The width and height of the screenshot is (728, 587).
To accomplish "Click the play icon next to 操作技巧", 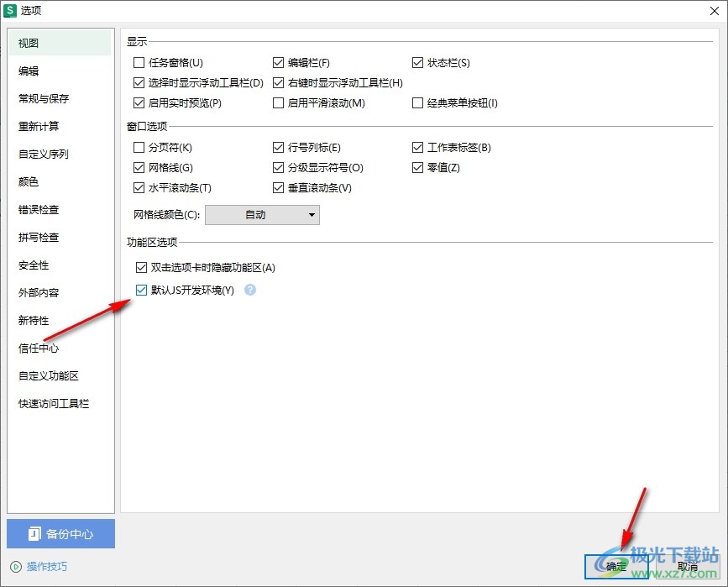I will [16, 567].
